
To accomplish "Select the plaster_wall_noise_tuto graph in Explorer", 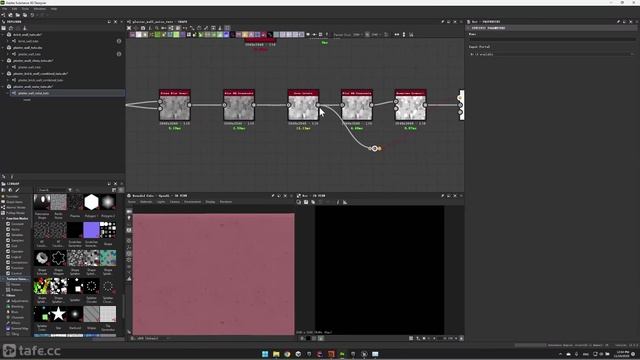I will pos(33,93).
